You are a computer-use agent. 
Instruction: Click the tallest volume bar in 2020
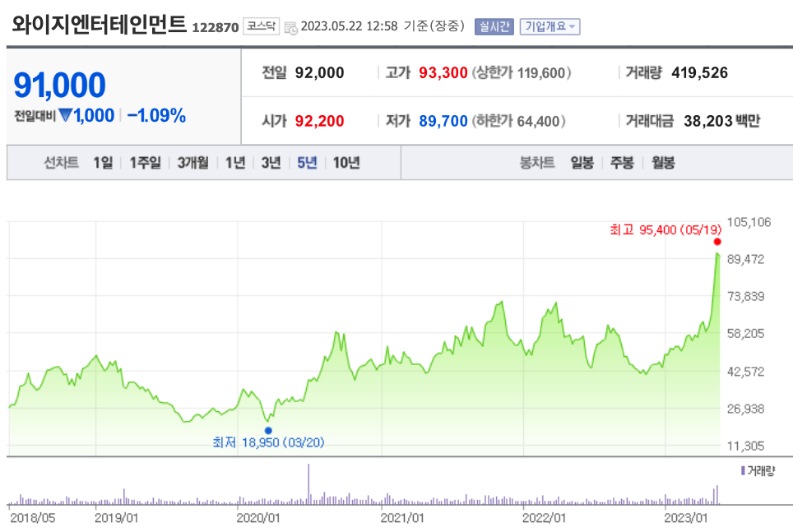[x=308, y=484]
